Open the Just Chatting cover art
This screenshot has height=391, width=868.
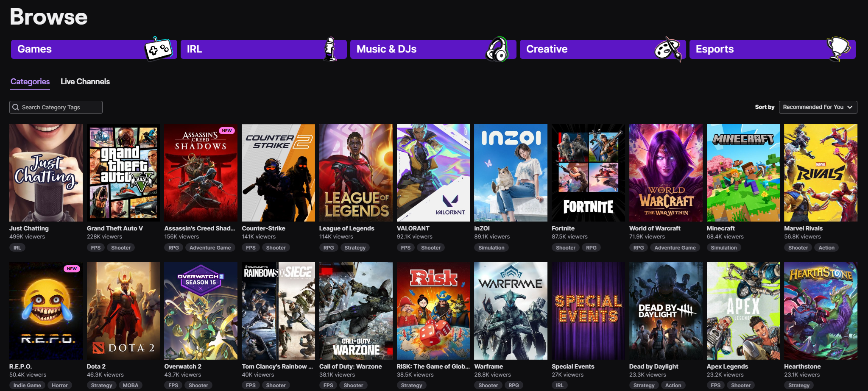pyautogui.click(x=46, y=173)
